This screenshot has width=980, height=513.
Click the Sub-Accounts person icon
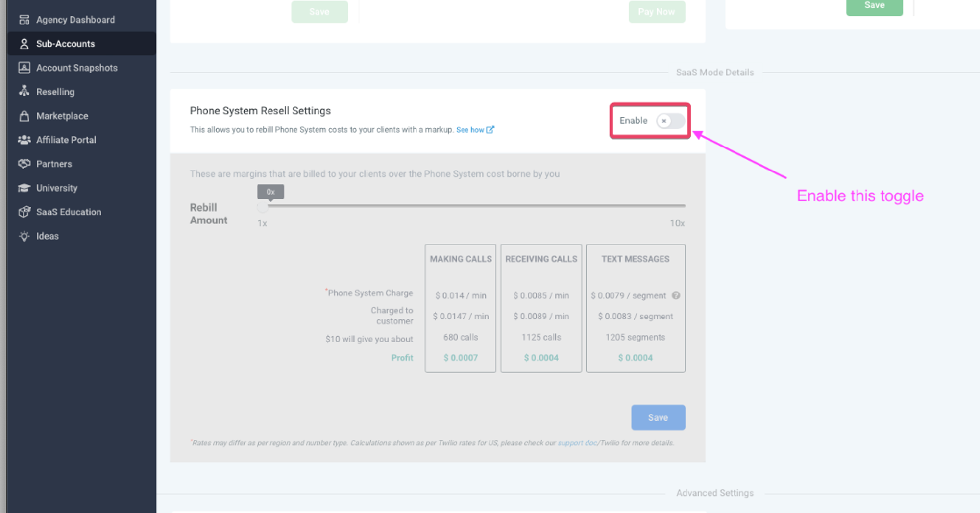pos(24,44)
